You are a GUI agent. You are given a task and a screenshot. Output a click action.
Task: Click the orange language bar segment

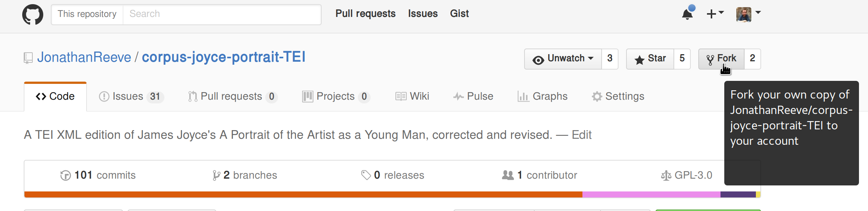pyautogui.click(x=303, y=194)
